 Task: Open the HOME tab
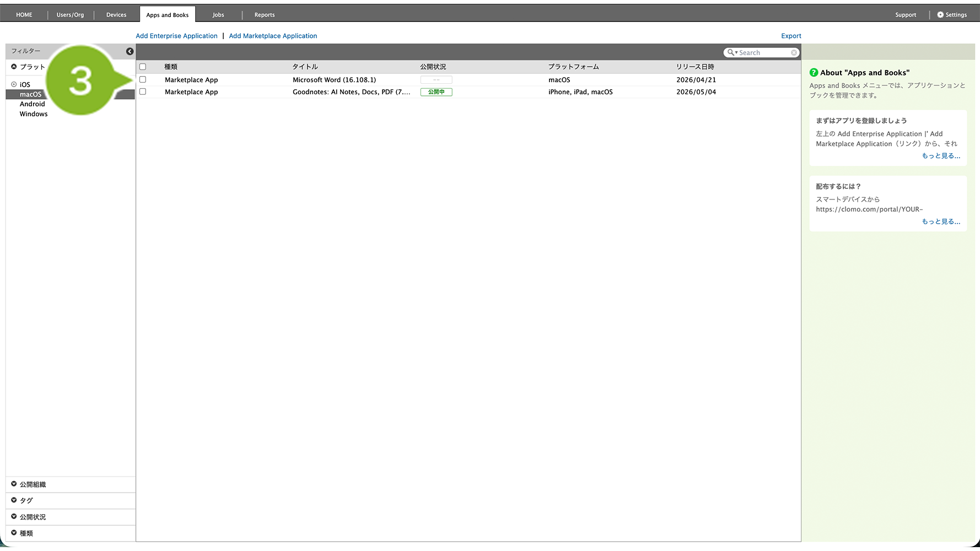[x=24, y=15]
